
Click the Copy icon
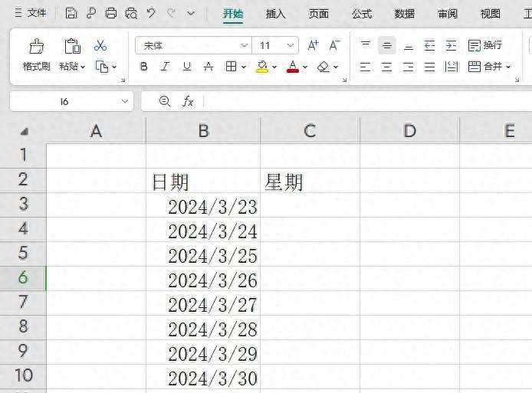(102, 67)
